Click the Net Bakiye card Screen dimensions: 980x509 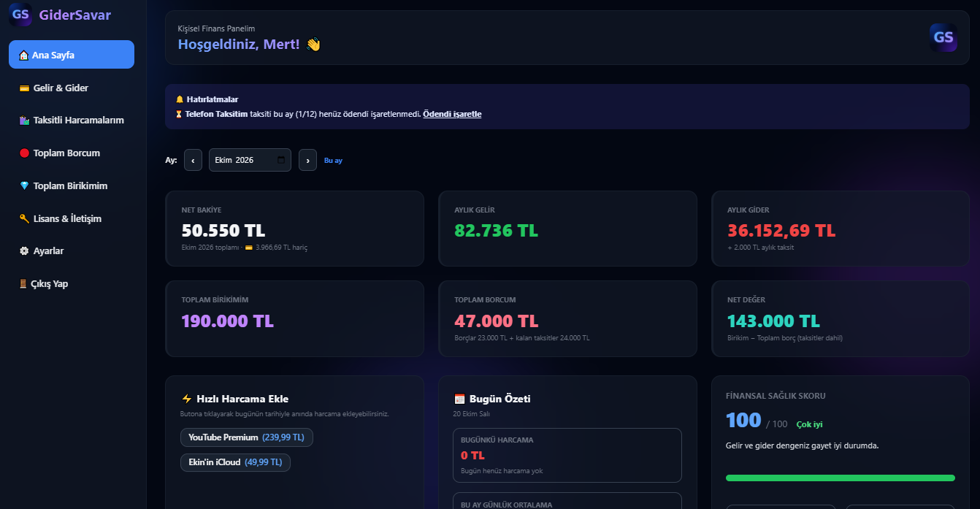tap(295, 229)
